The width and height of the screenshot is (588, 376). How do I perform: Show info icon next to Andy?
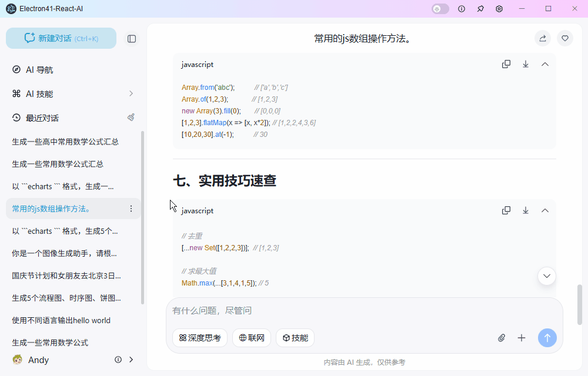[118, 360]
